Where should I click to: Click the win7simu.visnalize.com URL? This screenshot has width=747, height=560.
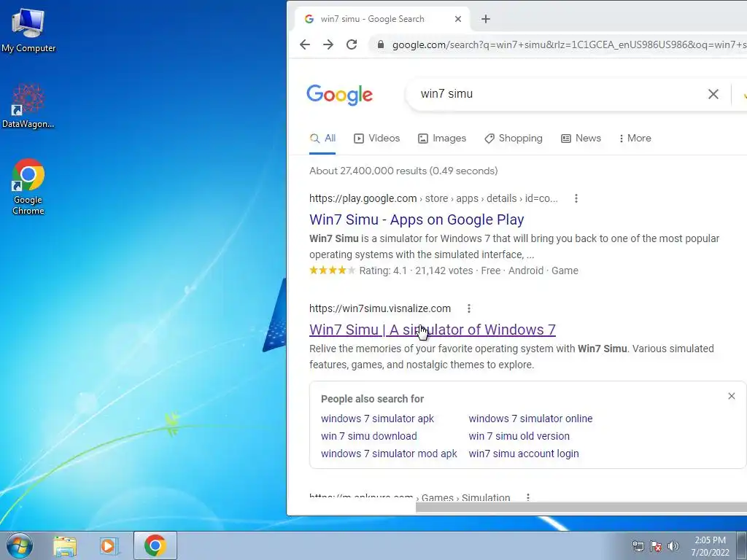(379, 308)
